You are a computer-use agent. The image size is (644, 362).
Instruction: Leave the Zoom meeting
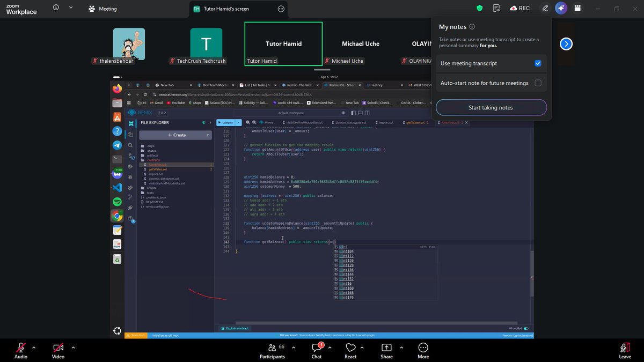point(625,350)
